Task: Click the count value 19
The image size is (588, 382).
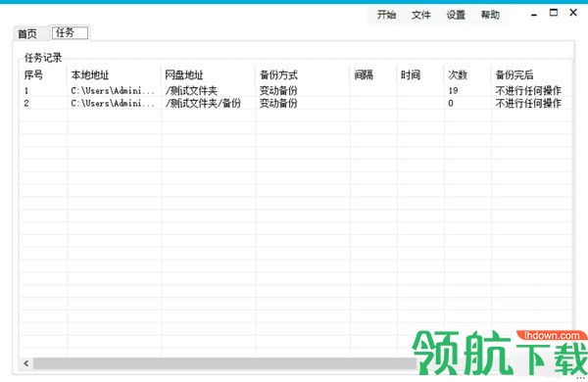Action: pos(453,91)
